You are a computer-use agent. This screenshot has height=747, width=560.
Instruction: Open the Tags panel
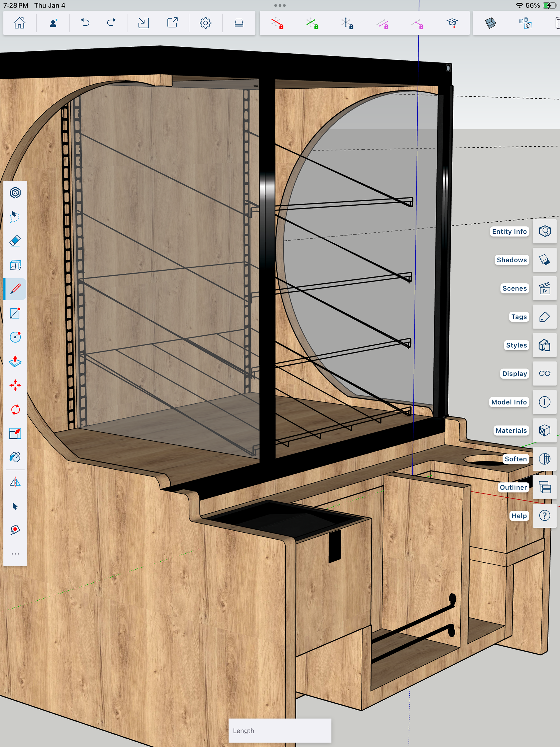click(544, 317)
